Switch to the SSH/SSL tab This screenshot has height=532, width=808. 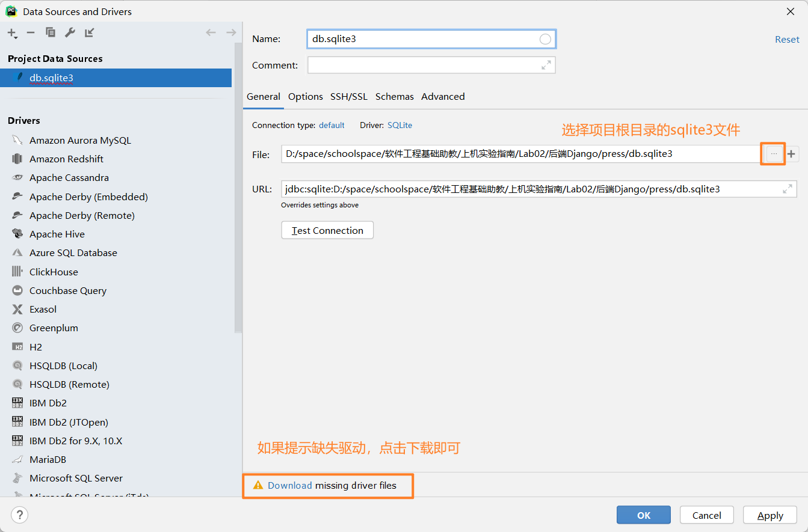click(349, 96)
